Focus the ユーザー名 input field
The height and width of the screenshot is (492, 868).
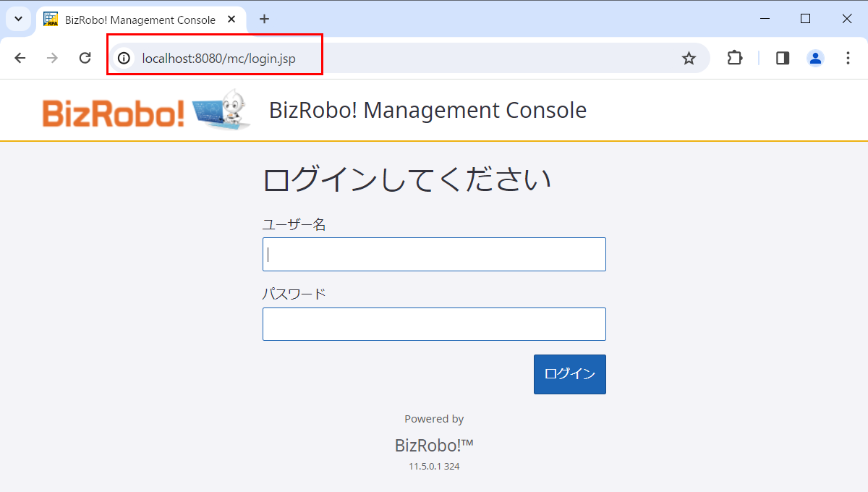click(x=434, y=255)
